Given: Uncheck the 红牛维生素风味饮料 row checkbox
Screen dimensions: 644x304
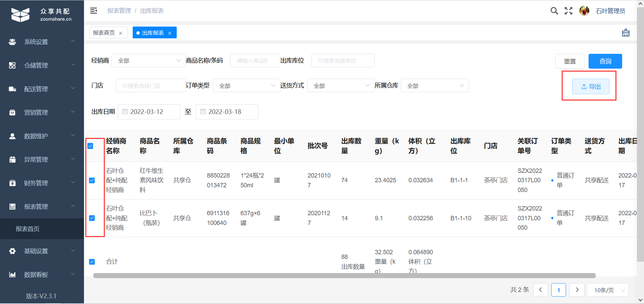Looking at the screenshot, I should click(92, 180).
